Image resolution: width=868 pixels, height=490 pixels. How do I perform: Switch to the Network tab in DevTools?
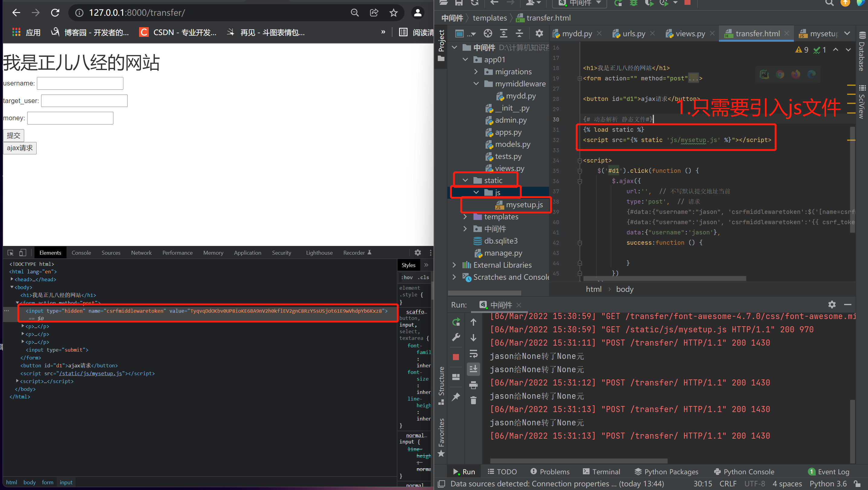pyautogui.click(x=141, y=253)
